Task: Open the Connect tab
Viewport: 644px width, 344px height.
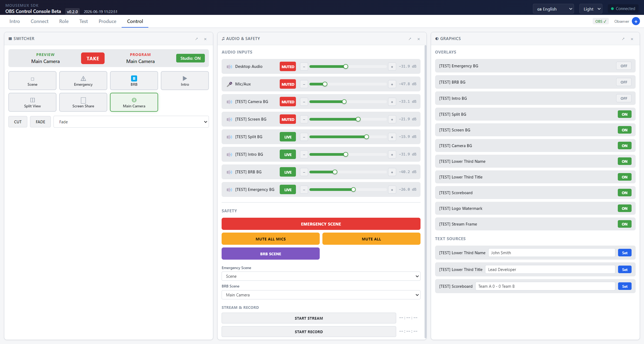Action: pos(39,21)
